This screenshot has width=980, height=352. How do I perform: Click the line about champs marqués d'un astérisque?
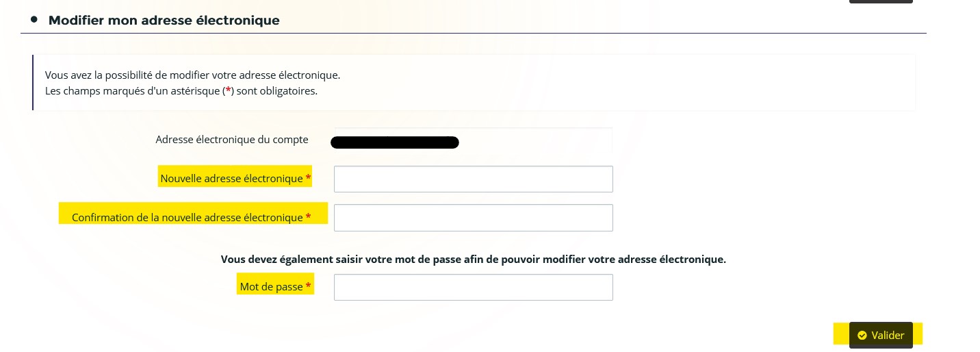coord(181,91)
